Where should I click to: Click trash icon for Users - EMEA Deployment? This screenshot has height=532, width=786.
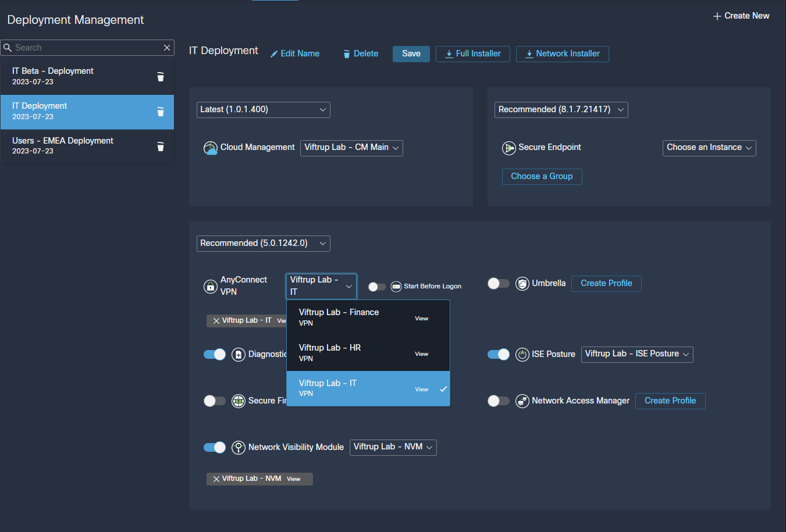tap(161, 147)
